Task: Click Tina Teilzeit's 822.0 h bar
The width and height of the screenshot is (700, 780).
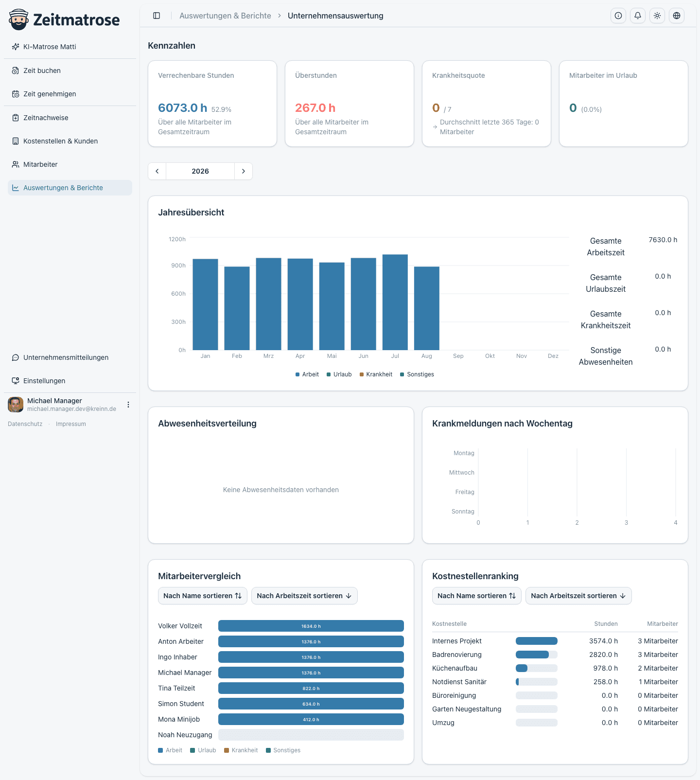Action: (311, 688)
